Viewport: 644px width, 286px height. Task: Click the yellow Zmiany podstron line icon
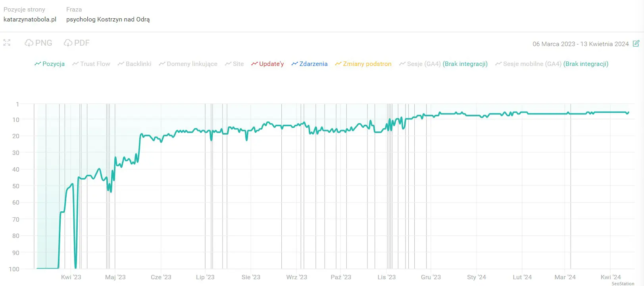pos(338,64)
